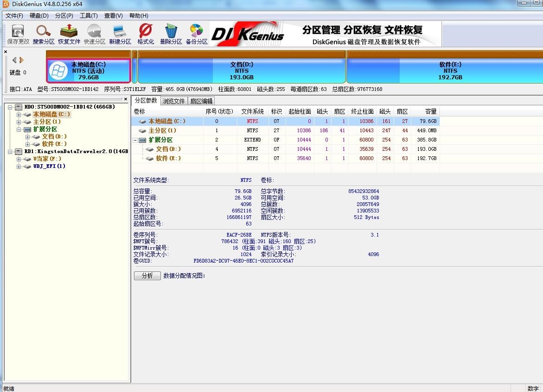Click the 449.0MB capacity cell
Image resolution: width=543 pixels, height=392 pixels.
point(427,131)
